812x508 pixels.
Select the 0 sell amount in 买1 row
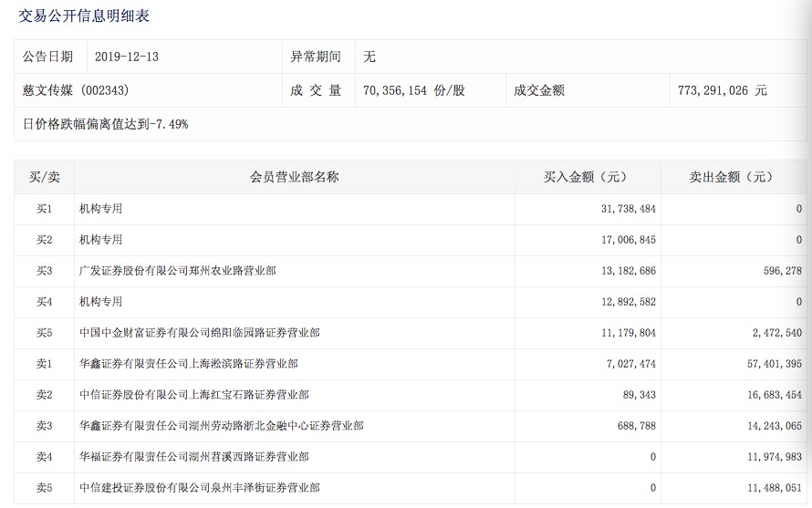(799, 209)
